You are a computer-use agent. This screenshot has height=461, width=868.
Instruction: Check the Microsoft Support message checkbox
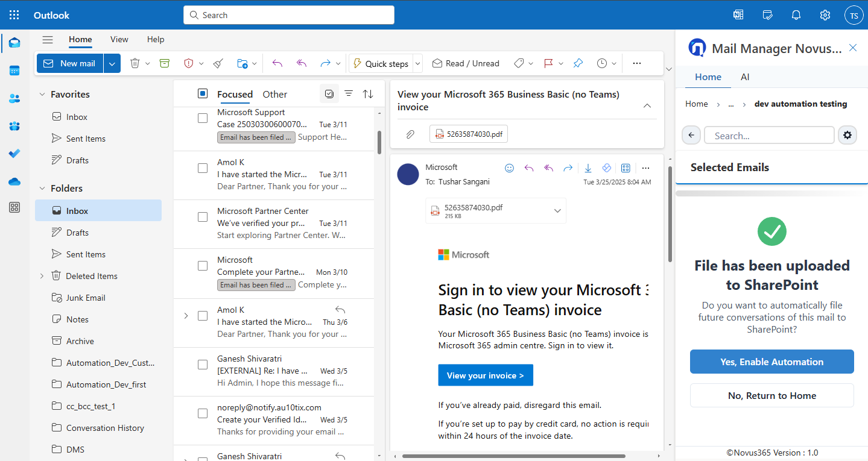(x=203, y=119)
